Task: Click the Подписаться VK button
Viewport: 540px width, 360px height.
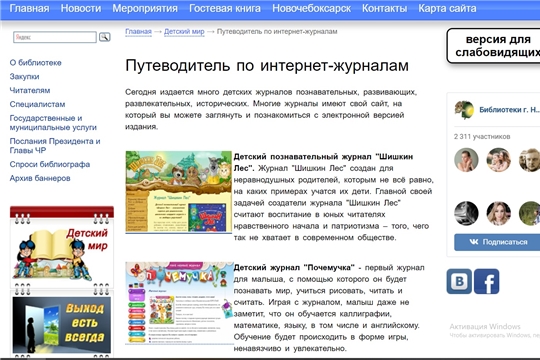Action: [x=497, y=242]
